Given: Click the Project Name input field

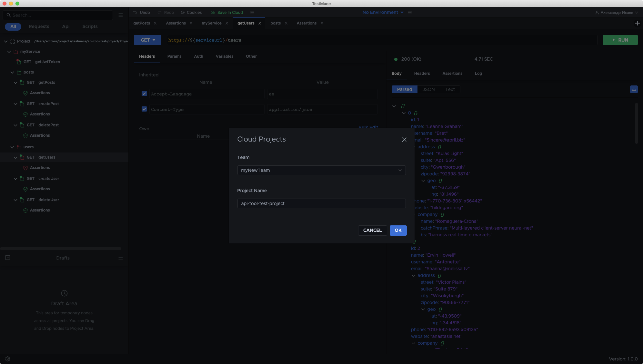Looking at the screenshot, I should 321,203.
